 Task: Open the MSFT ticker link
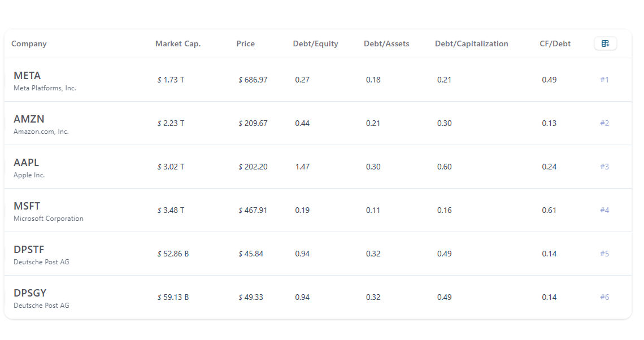(27, 206)
